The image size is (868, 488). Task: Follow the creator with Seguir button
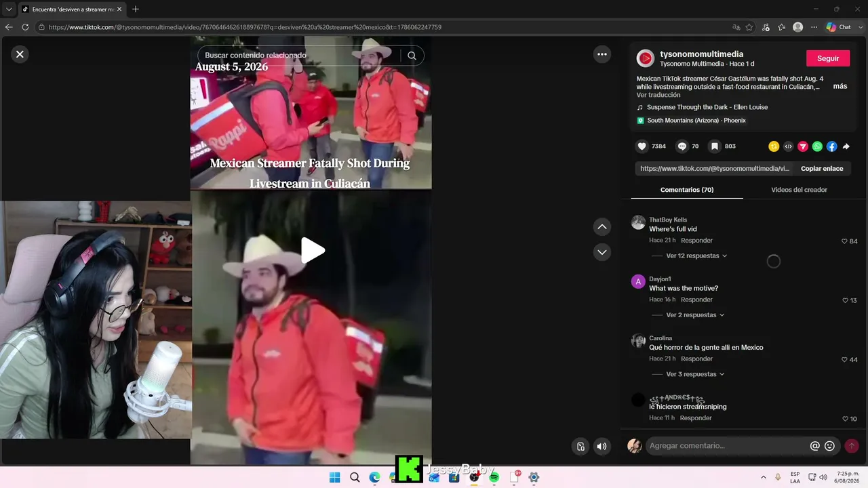coord(828,58)
